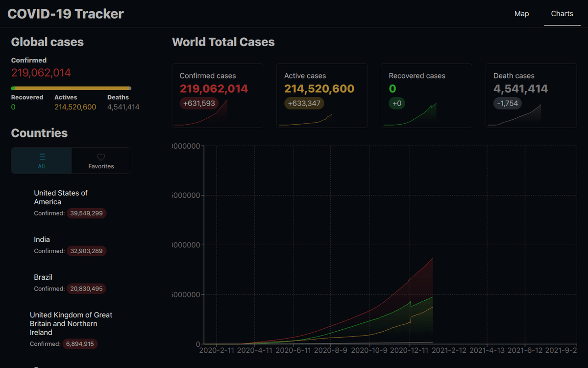Select United States of America from countries
This screenshot has height=368, width=588.
tap(61, 197)
